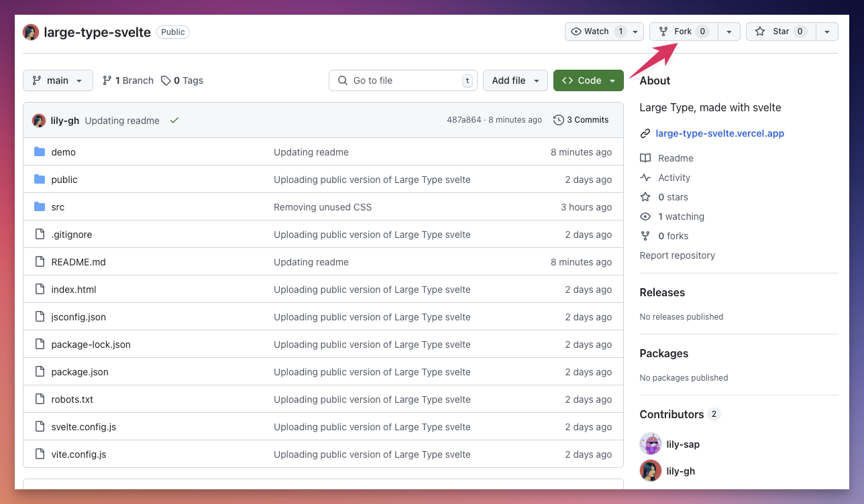Click the star icon next to 0 stars
Viewport: 864px width, 504px height.
coord(645,197)
